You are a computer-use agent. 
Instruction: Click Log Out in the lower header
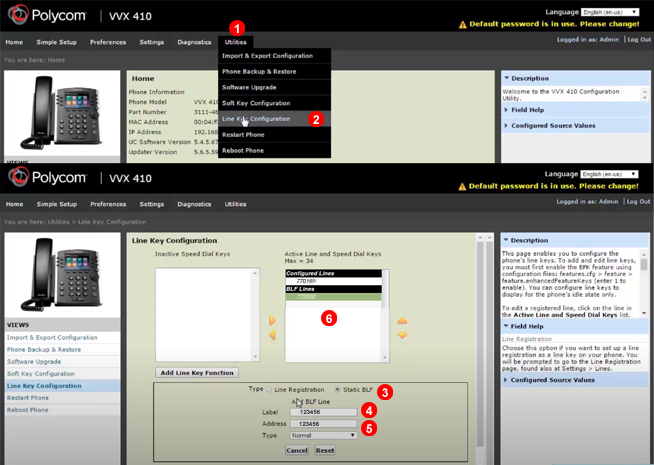pyautogui.click(x=638, y=201)
